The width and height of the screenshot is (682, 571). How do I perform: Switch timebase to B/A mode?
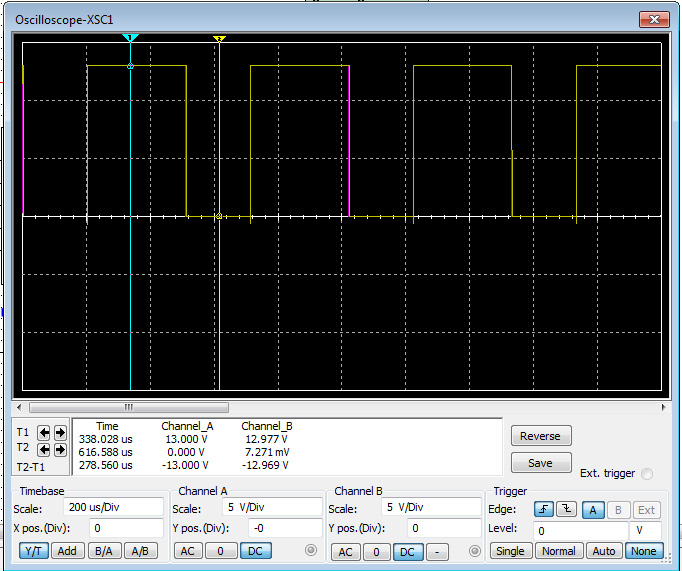[x=103, y=551]
